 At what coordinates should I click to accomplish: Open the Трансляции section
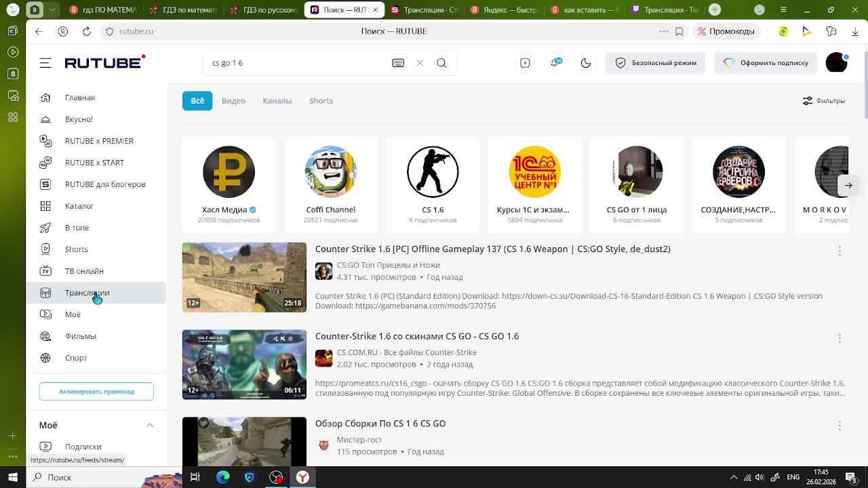(96, 293)
